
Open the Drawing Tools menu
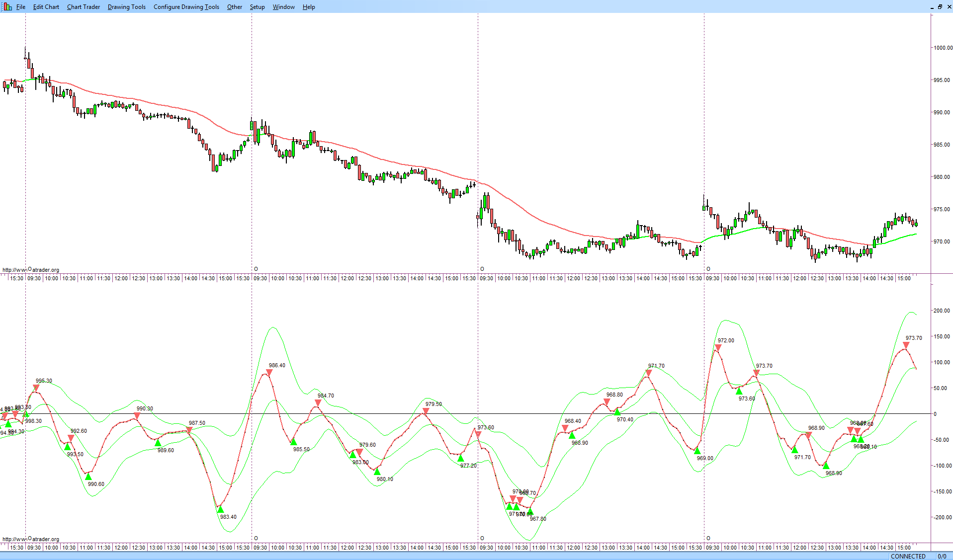[127, 7]
